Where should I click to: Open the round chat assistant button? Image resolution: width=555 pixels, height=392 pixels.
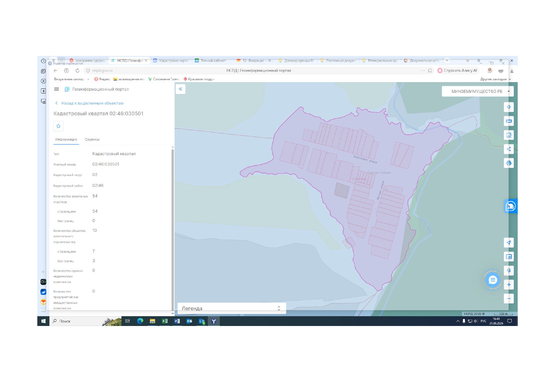pyautogui.click(x=493, y=280)
